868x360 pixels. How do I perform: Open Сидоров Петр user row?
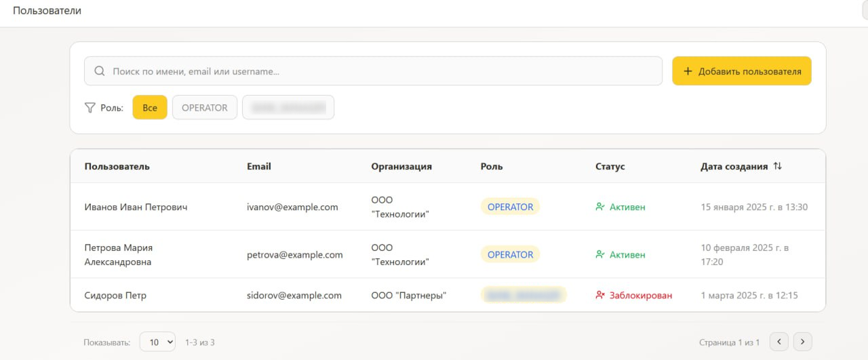click(x=115, y=296)
